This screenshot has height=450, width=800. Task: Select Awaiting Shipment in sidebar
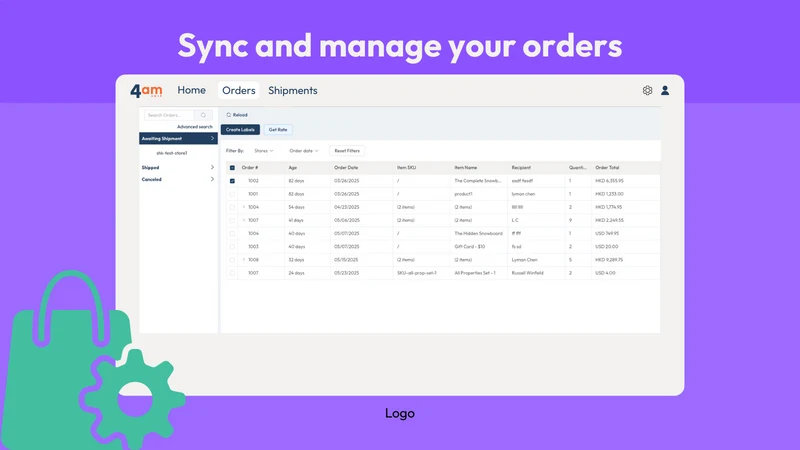click(x=178, y=138)
